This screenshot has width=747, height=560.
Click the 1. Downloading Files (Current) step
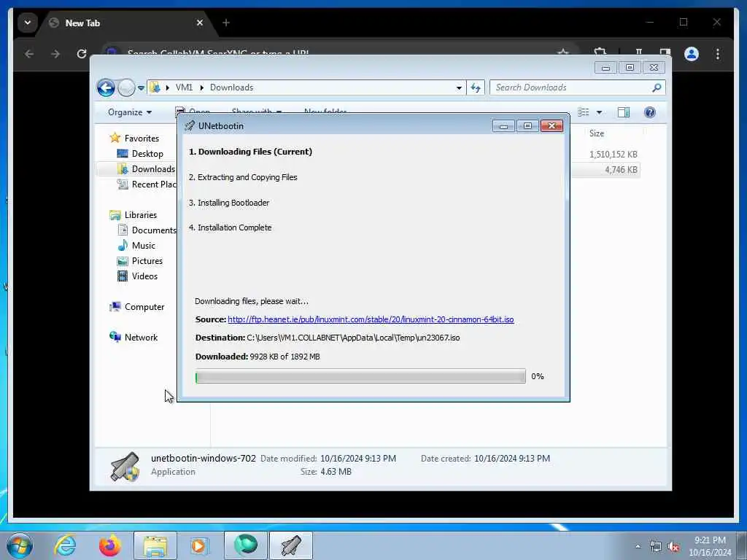click(x=251, y=152)
